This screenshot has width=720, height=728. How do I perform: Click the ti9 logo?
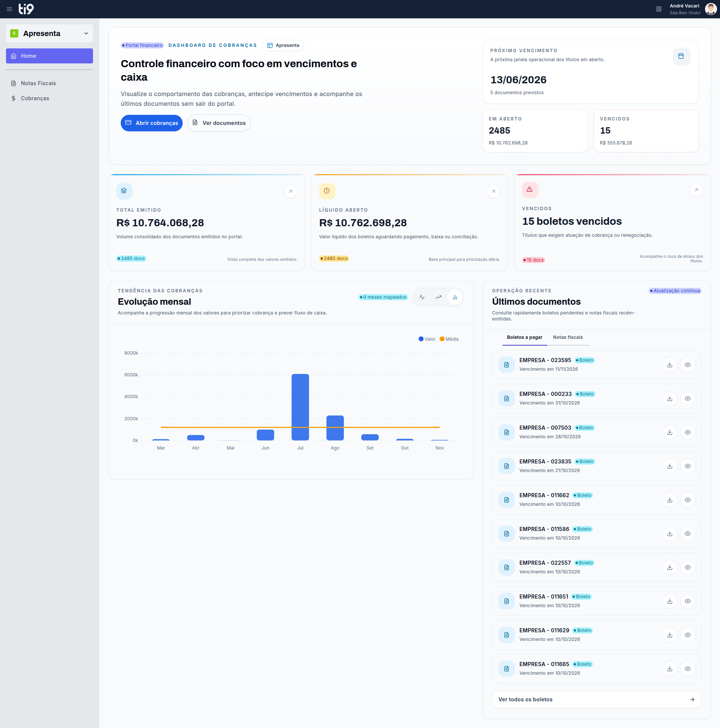(26, 9)
